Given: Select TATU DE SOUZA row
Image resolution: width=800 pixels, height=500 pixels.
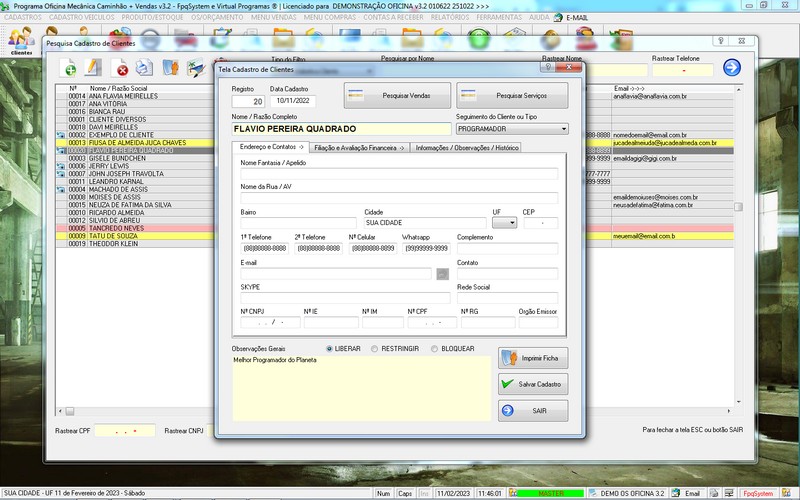Looking at the screenshot, I should pyautogui.click(x=134, y=236).
